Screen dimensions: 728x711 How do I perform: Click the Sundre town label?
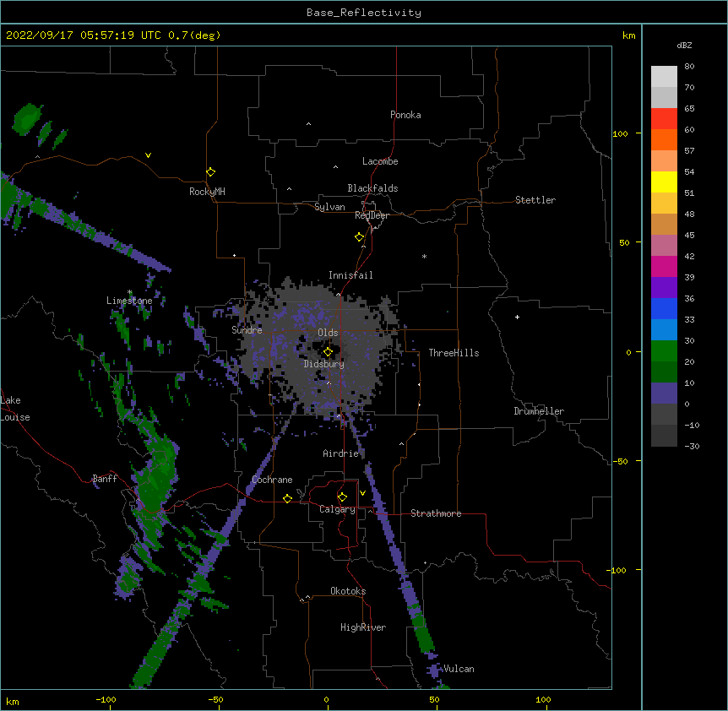247,330
